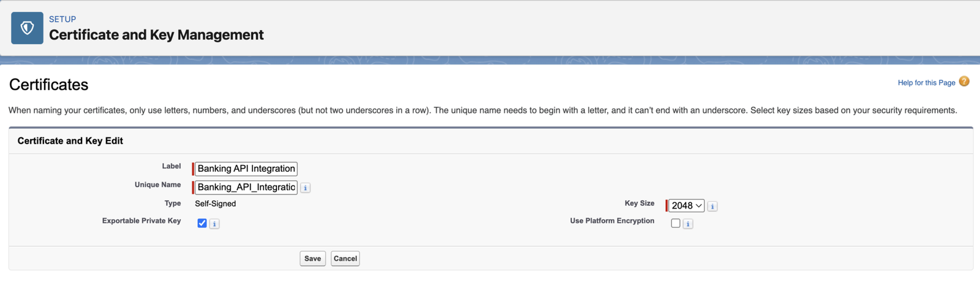980x281 pixels.
Task: Open the orange help question mark icon
Action: 964,82
